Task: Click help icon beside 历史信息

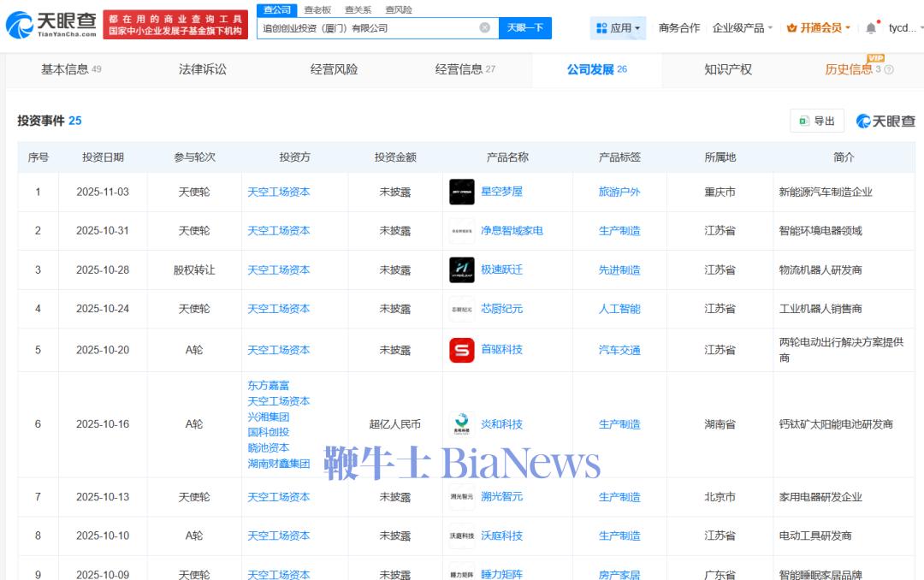Action: tap(888, 70)
